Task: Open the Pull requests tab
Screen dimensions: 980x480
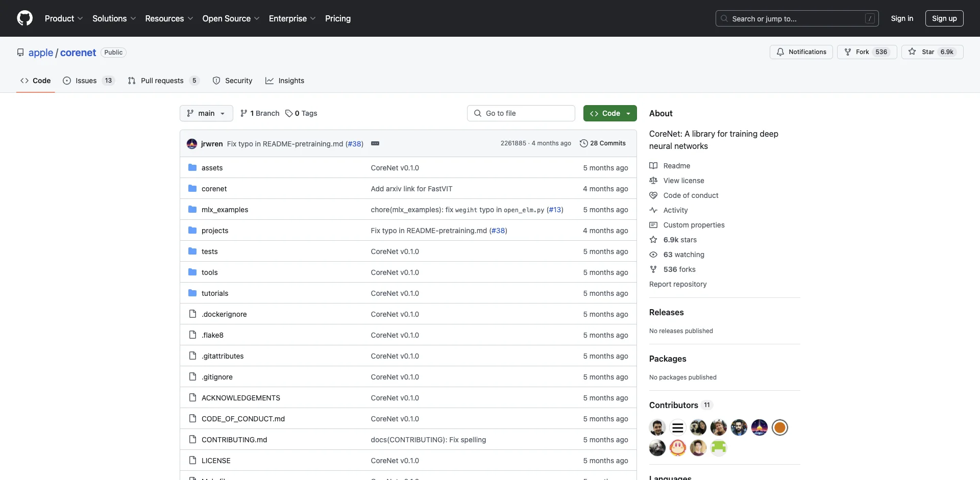Action: click(x=163, y=81)
